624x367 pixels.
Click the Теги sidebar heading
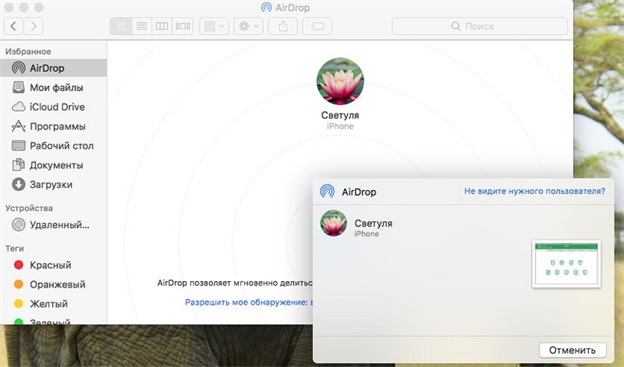[x=15, y=248]
